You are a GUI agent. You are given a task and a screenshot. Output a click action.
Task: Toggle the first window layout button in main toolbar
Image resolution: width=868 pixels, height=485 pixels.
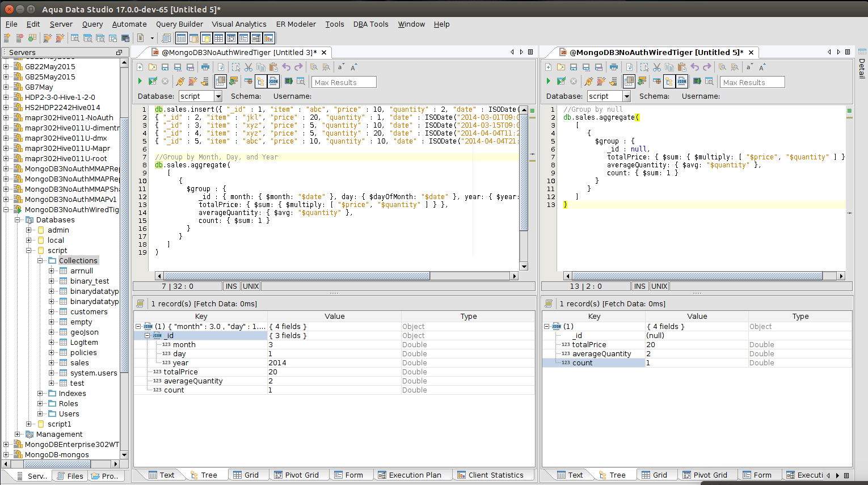tap(182, 38)
